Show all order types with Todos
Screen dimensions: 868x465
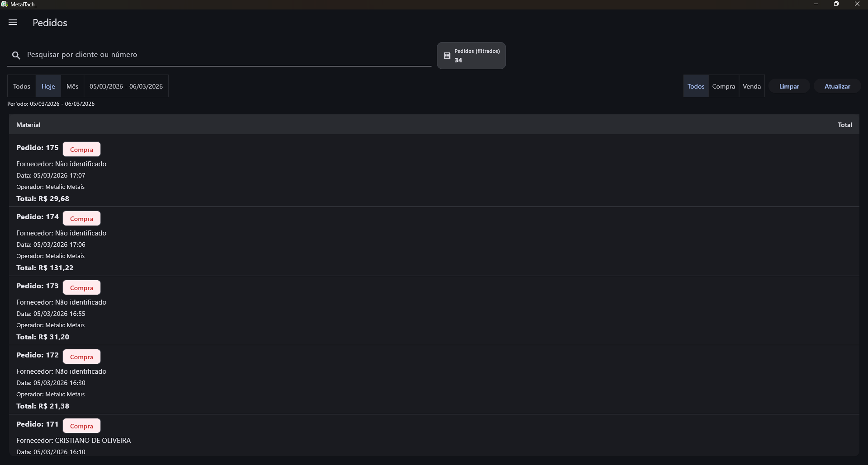(x=696, y=86)
